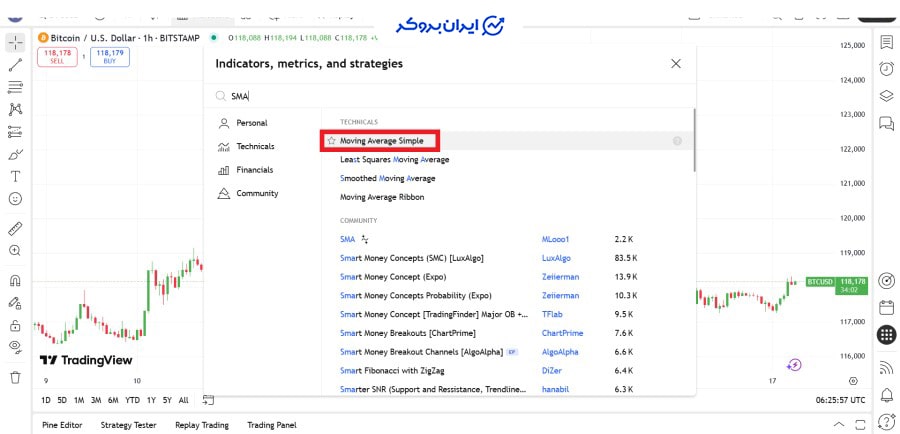900x434 pixels.
Task: Open the forecasting and measurement tools
Action: point(15,132)
